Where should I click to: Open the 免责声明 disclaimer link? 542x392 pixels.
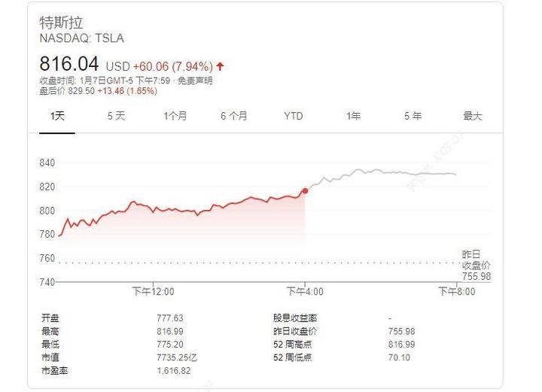click(x=195, y=81)
